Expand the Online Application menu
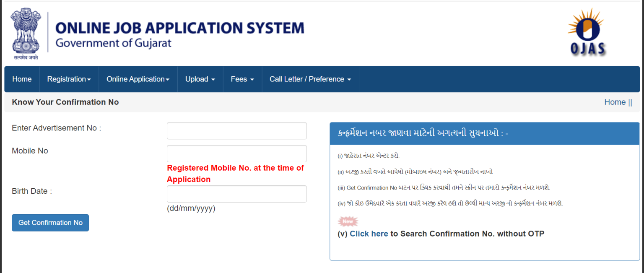The height and width of the screenshot is (273, 644). point(138,79)
